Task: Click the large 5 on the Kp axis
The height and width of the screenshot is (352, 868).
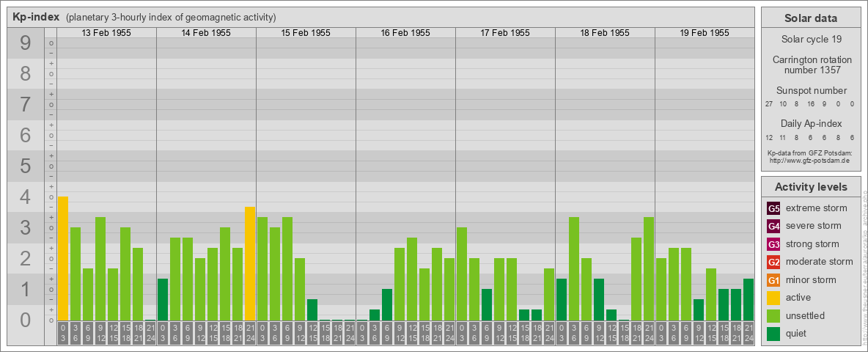Action: (26, 166)
